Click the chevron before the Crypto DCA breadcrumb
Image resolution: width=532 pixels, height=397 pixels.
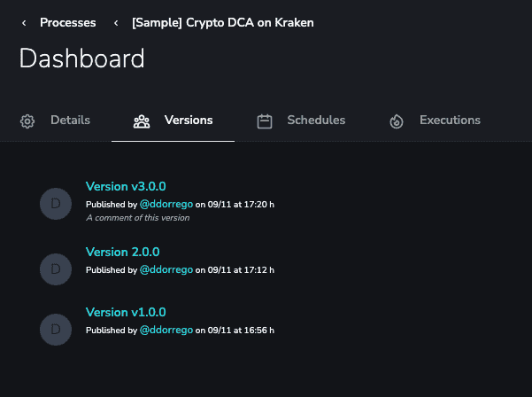(x=116, y=23)
